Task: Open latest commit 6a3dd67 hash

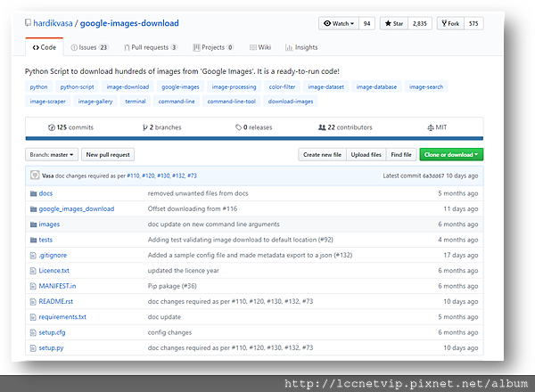Action: (433, 176)
